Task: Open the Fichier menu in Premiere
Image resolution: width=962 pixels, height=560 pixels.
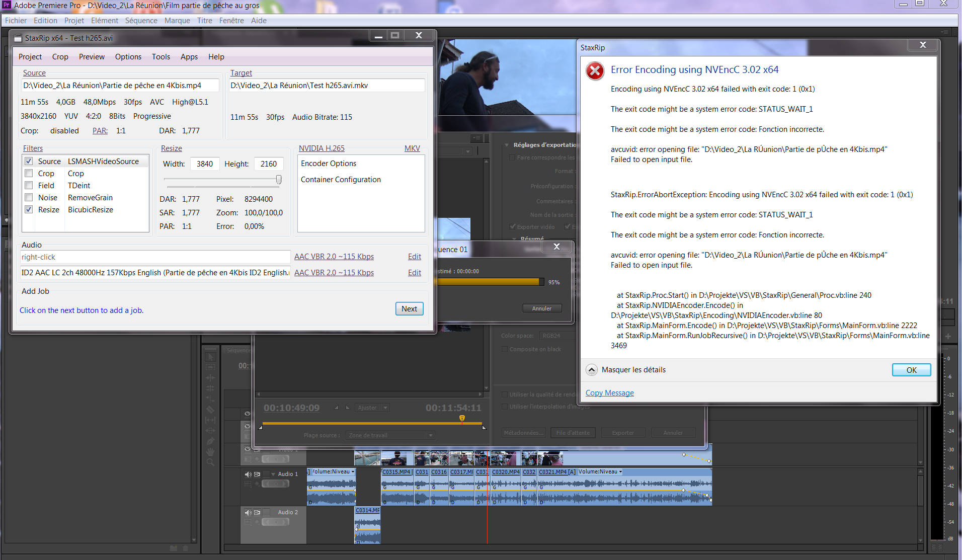Action: pos(16,21)
